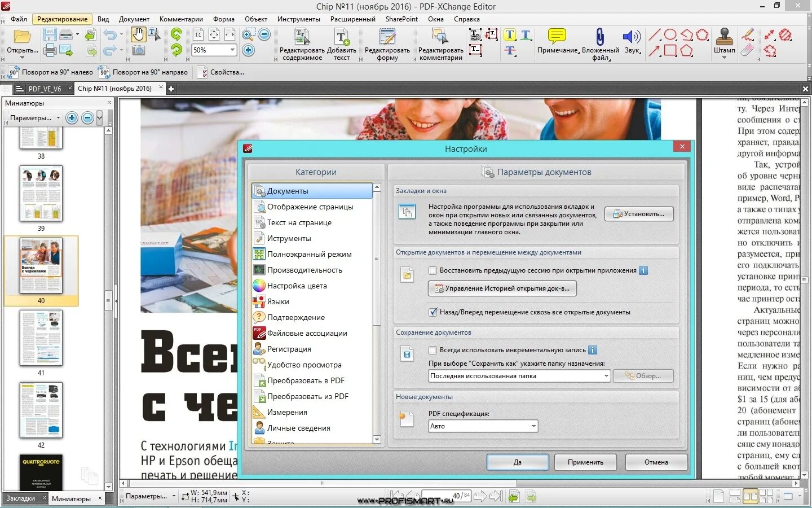This screenshot has height=508, width=812.
Task: Open Комментарии menu
Action: [x=181, y=19]
